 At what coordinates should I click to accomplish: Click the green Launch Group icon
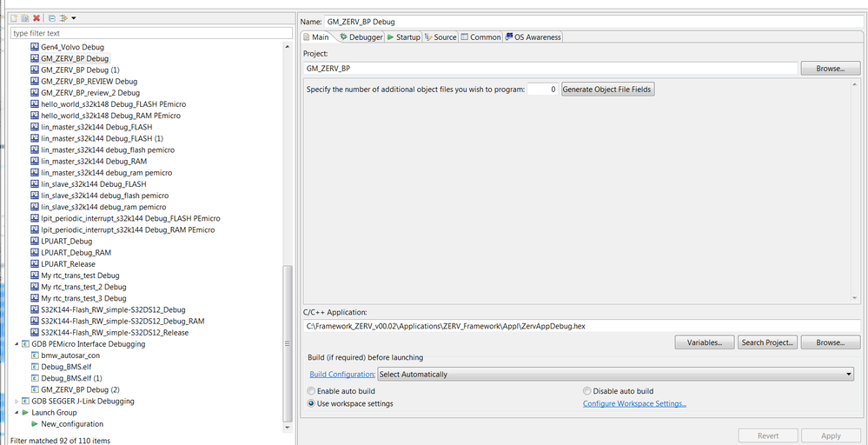(25, 413)
